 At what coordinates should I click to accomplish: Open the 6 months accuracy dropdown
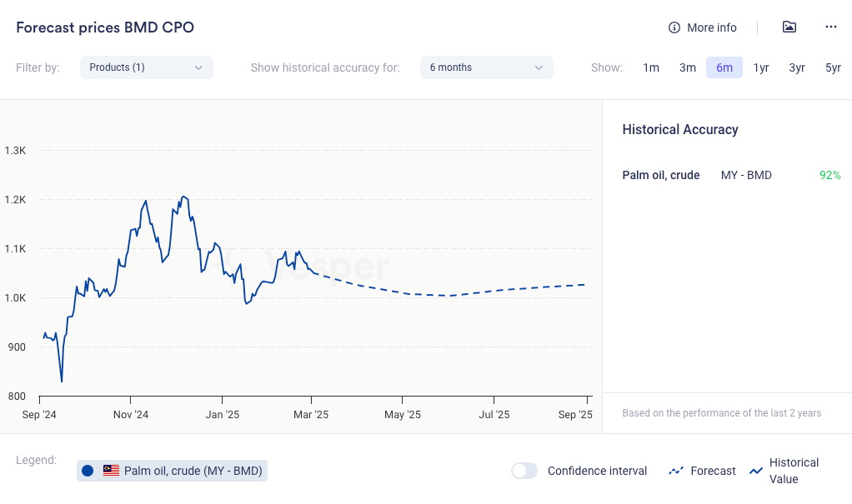[487, 67]
